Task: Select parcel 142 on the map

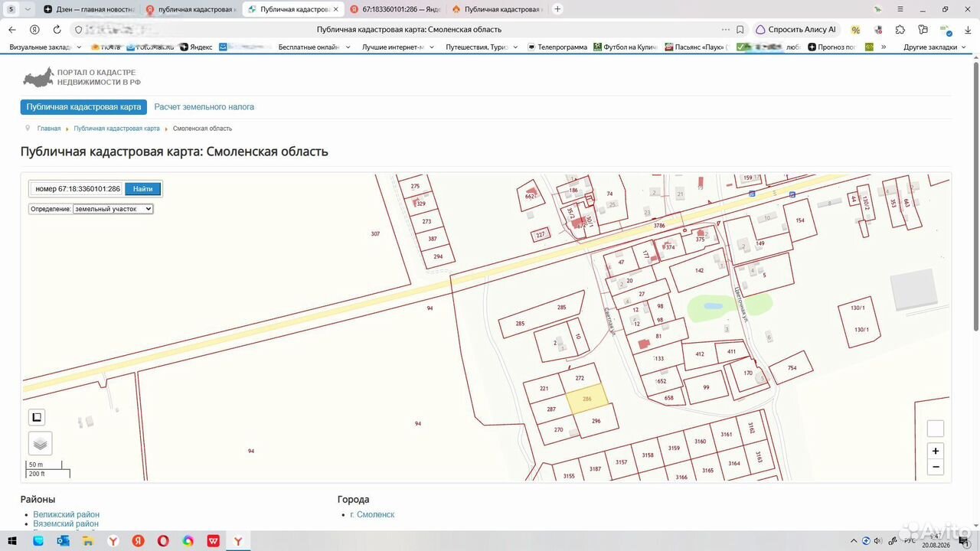Action: (x=699, y=270)
